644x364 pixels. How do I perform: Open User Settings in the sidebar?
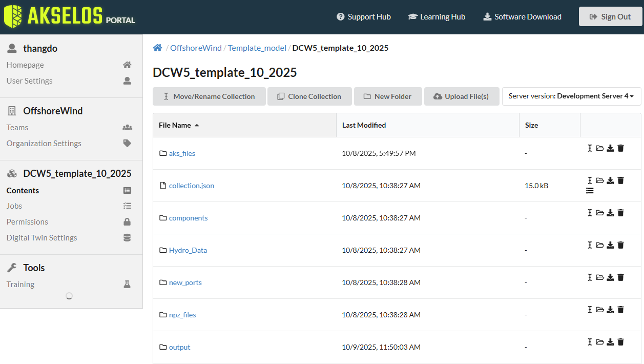pyautogui.click(x=29, y=81)
